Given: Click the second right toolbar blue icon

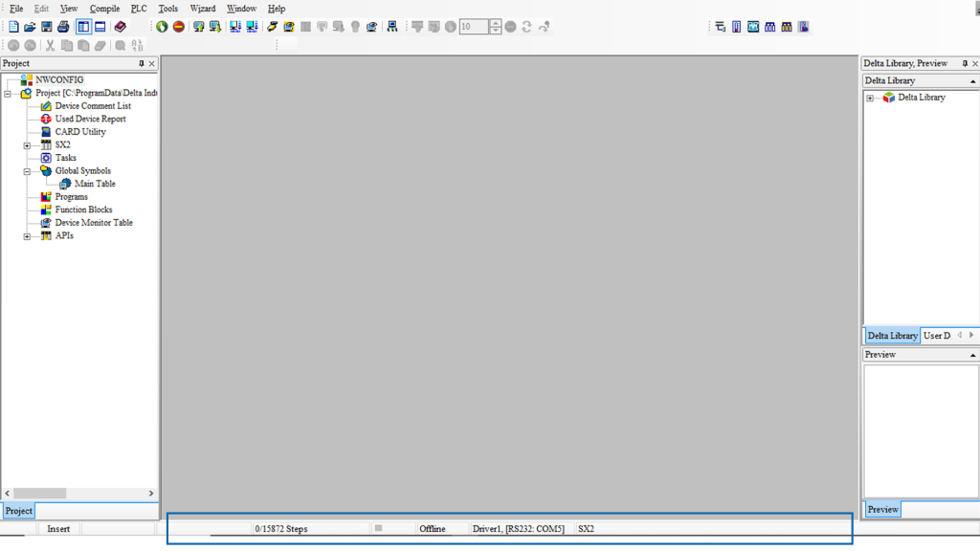Looking at the screenshot, I should click(x=737, y=27).
